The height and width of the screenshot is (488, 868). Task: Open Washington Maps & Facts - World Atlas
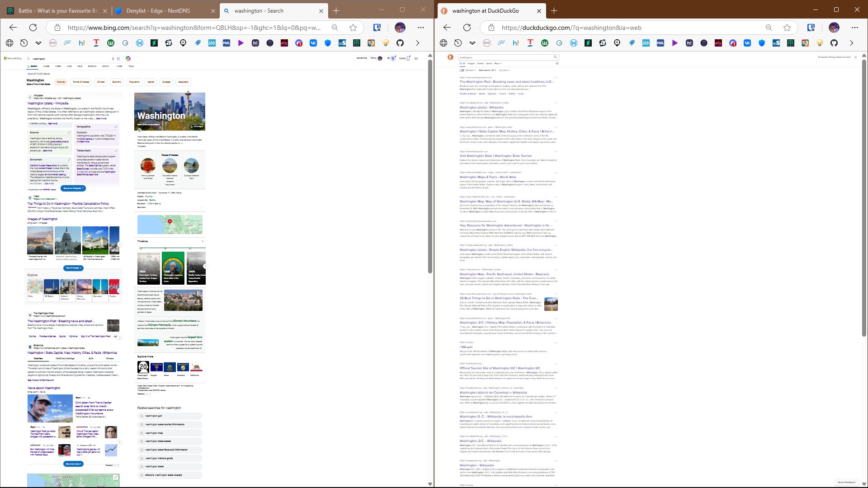[x=488, y=177]
